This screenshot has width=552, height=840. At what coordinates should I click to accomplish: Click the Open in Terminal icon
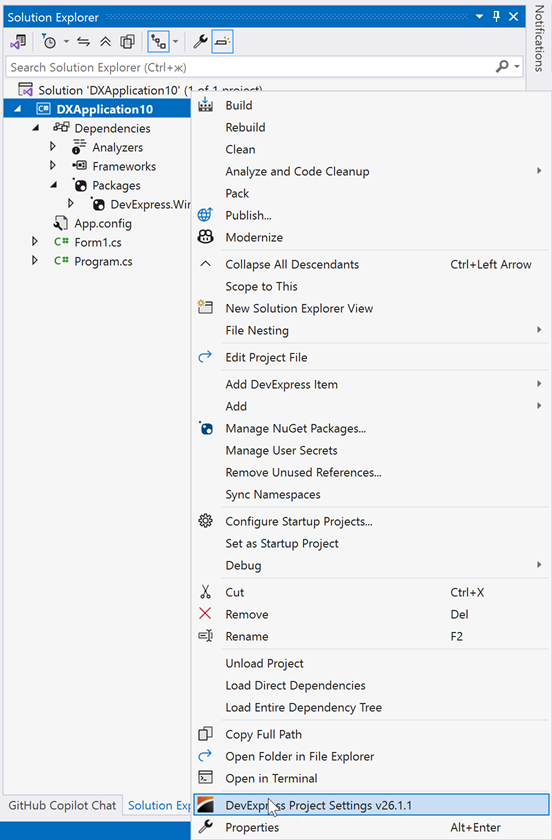tap(205, 777)
